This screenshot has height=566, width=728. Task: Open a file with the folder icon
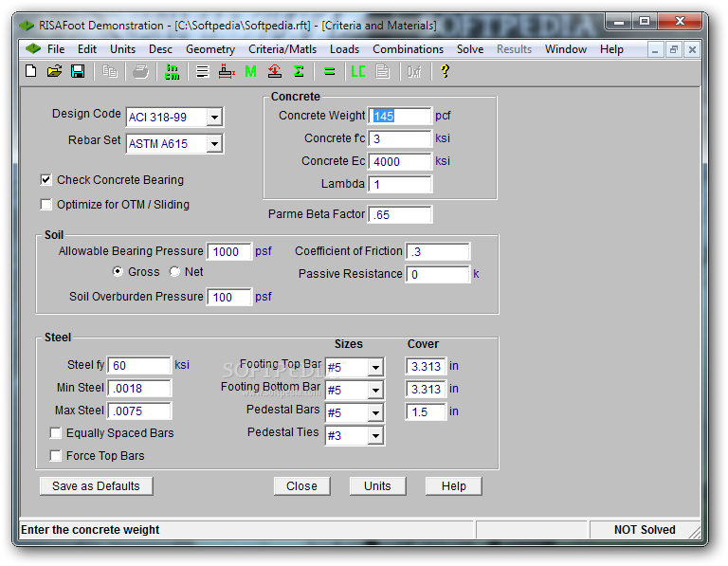tap(54, 71)
